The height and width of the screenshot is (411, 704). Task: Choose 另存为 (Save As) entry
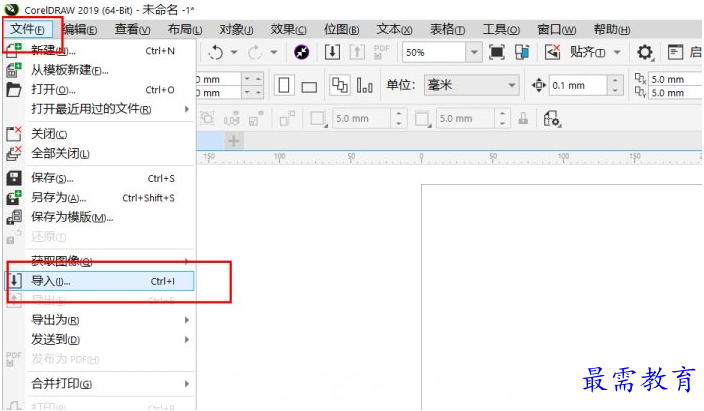pos(100,198)
